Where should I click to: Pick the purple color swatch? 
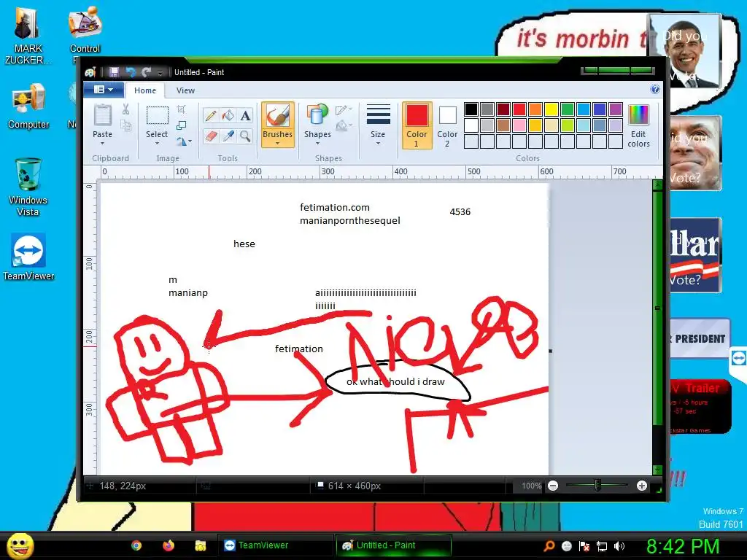616,109
